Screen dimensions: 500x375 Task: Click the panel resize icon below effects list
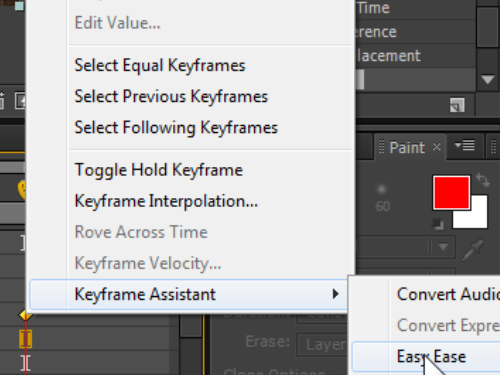tap(457, 105)
